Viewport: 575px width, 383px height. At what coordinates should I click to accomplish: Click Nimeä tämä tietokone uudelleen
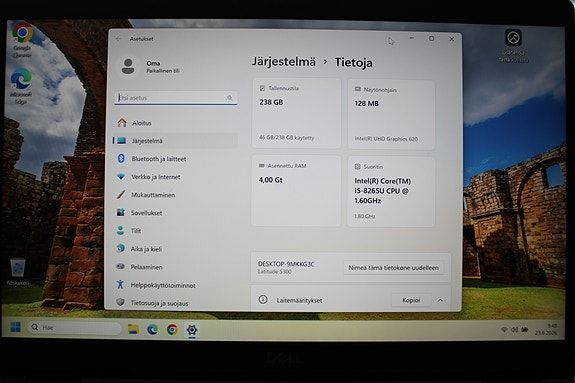pyautogui.click(x=393, y=268)
